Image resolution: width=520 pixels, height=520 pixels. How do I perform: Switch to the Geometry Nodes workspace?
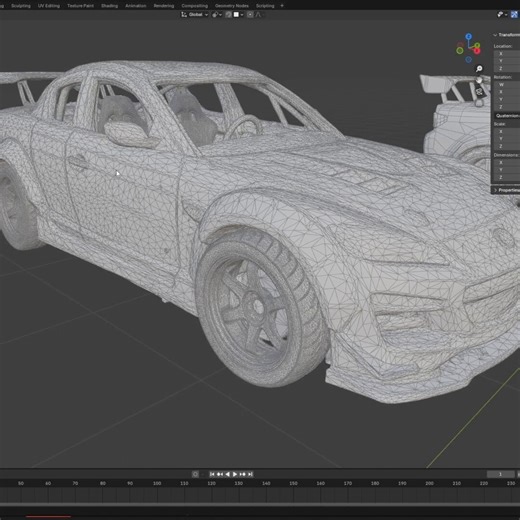[232, 6]
